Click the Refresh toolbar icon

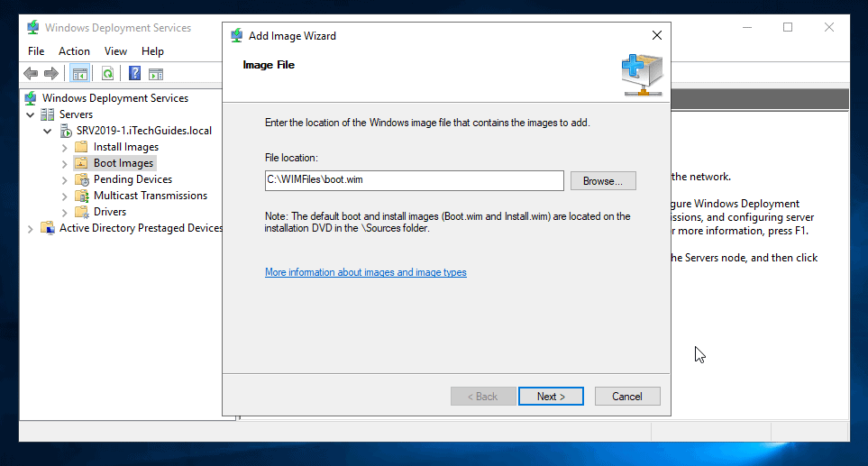coord(107,74)
